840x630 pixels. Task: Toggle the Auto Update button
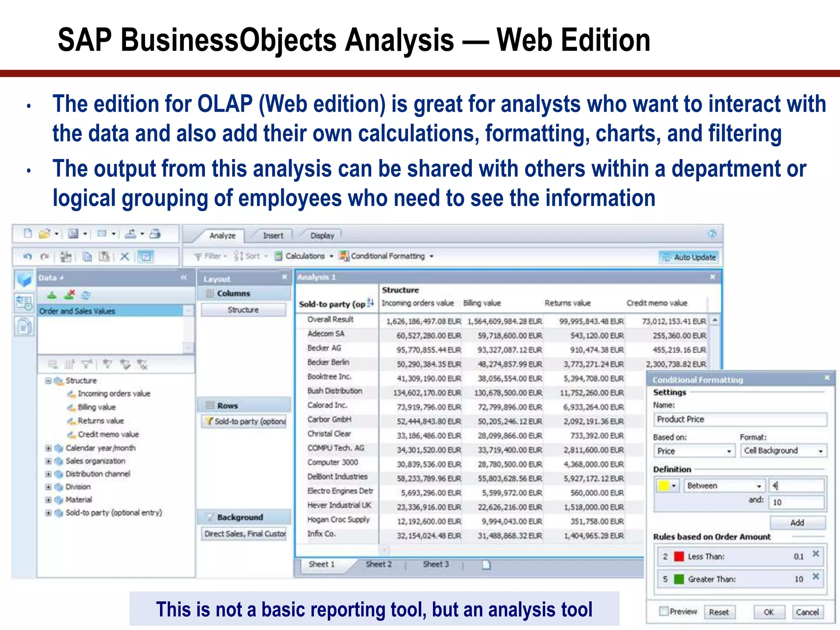689,257
